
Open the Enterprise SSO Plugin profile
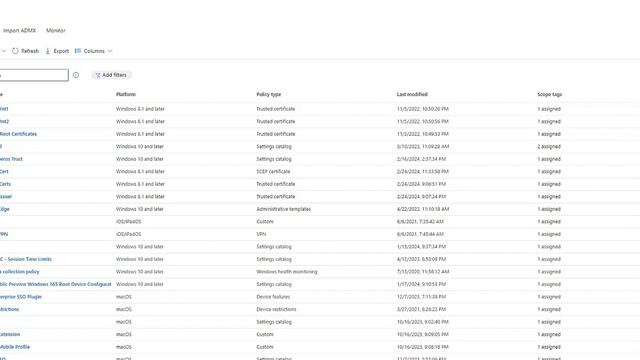tap(21, 297)
